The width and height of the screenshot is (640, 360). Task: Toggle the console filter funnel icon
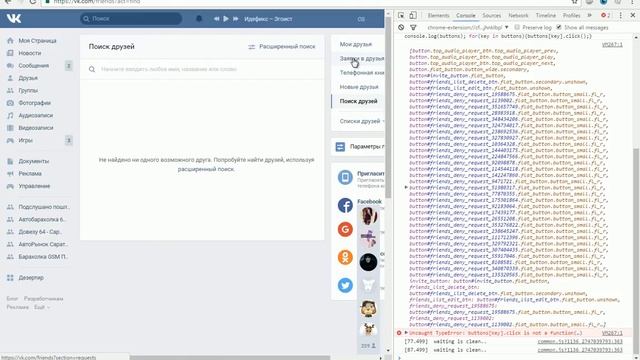[x=413, y=27]
